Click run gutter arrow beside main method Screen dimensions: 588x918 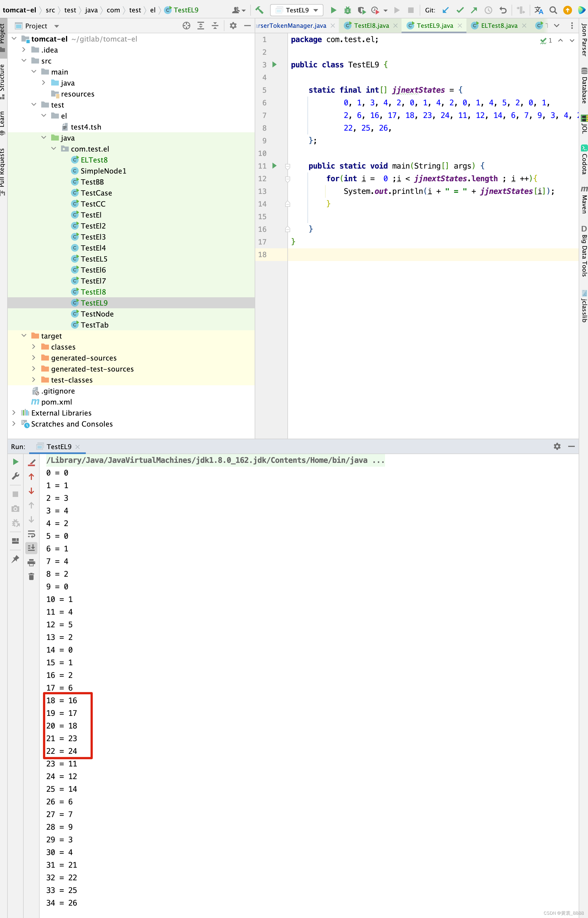[274, 166]
